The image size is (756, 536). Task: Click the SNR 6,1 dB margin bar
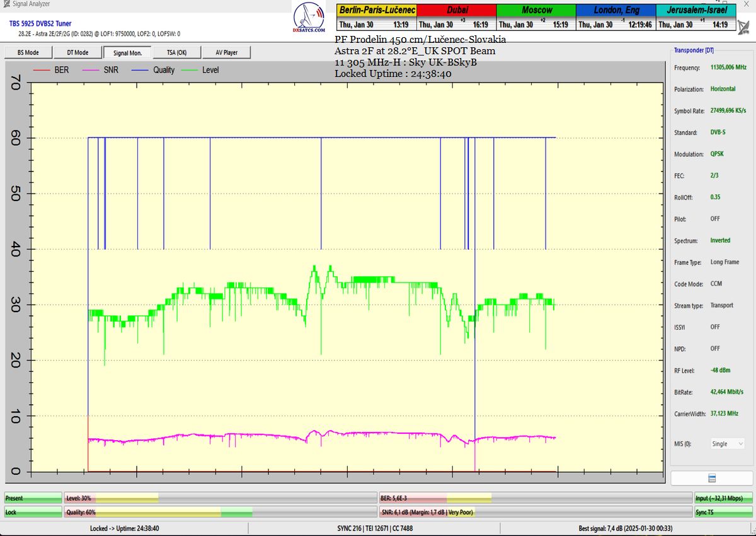[x=535, y=513]
